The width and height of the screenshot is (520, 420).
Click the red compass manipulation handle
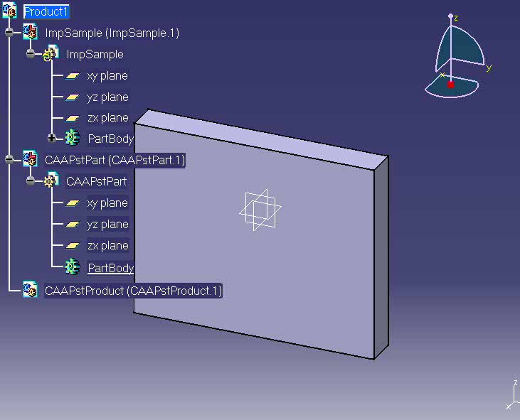[450, 85]
